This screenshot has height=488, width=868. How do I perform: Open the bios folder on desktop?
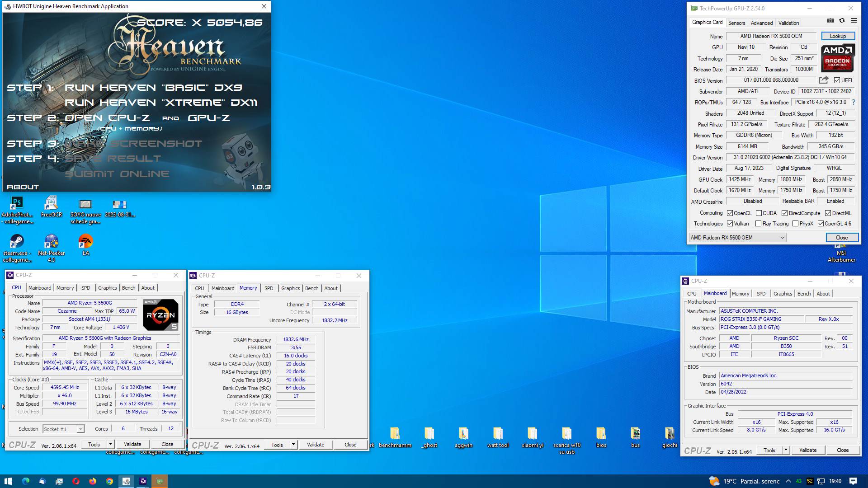(x=601, y=437)
